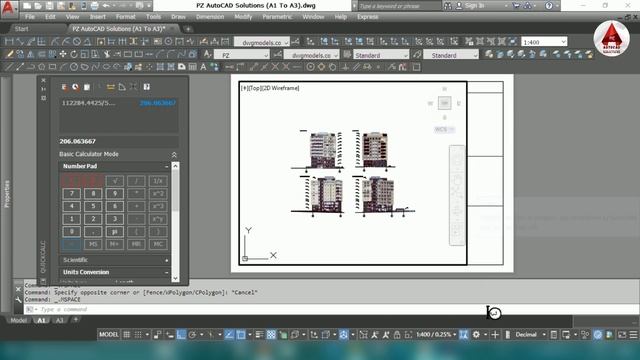Click the Customization menu icon in status bar
This screenshot has height=360, width=640.
pos(633,335)
